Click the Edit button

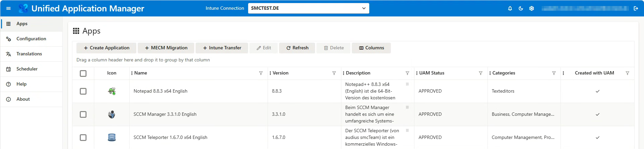264,48
